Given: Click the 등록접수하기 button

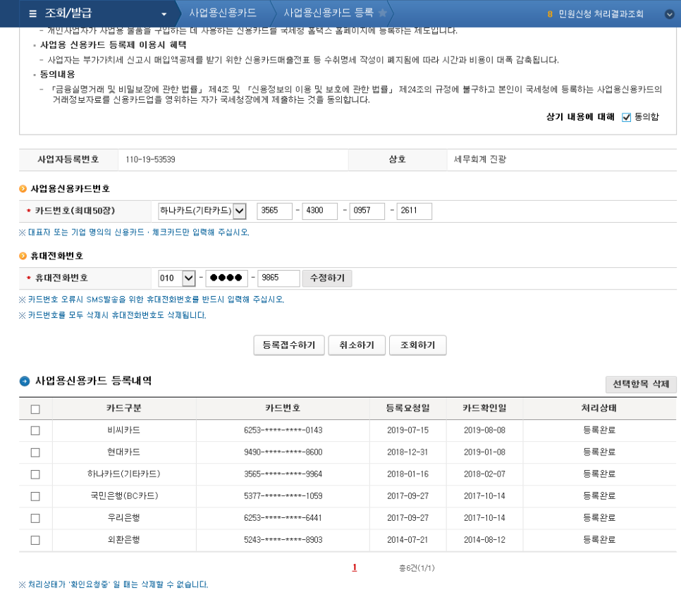Looking at the screenshot, I should pos(289,345).
